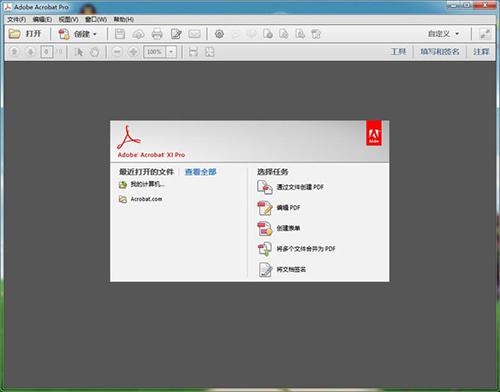Viewport: 500px width, 392px height.
Task: Click the zoom in plus button
Action: coord(134,52)
